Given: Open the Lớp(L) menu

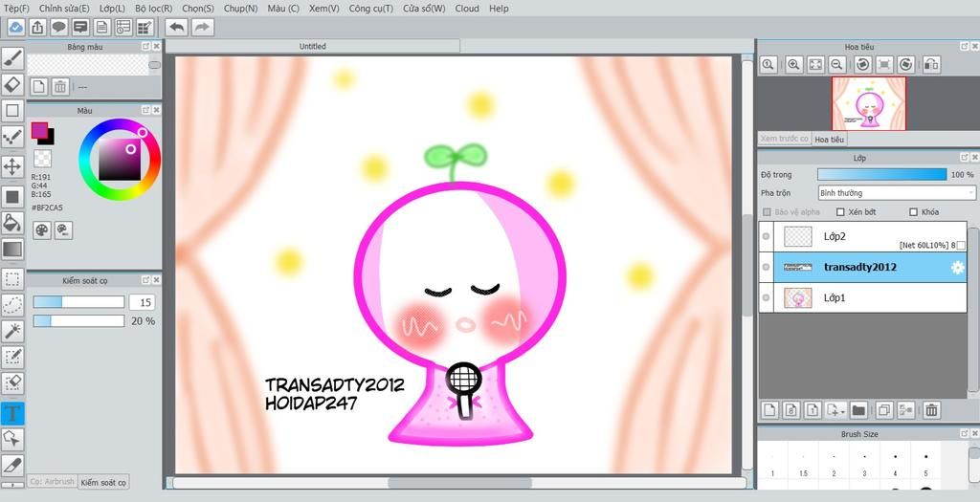Looking at the screenshot, I should point(113,8).
